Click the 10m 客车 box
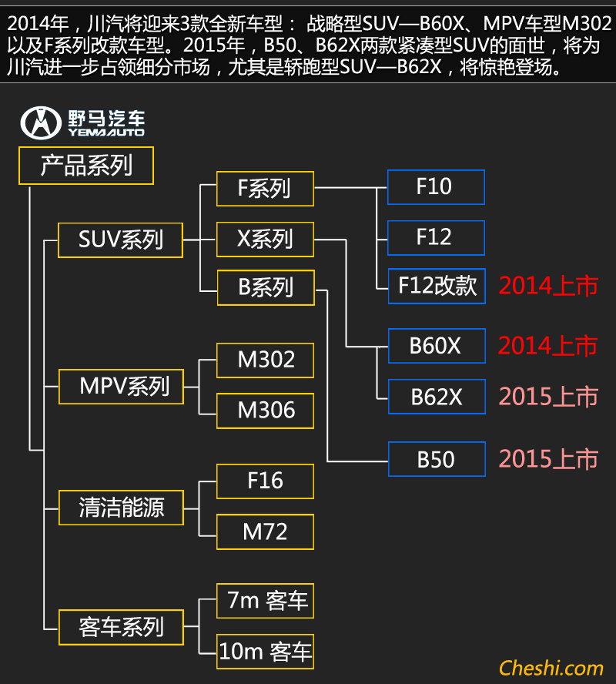The height and width of the screenshot is (684, 616). 265,652
